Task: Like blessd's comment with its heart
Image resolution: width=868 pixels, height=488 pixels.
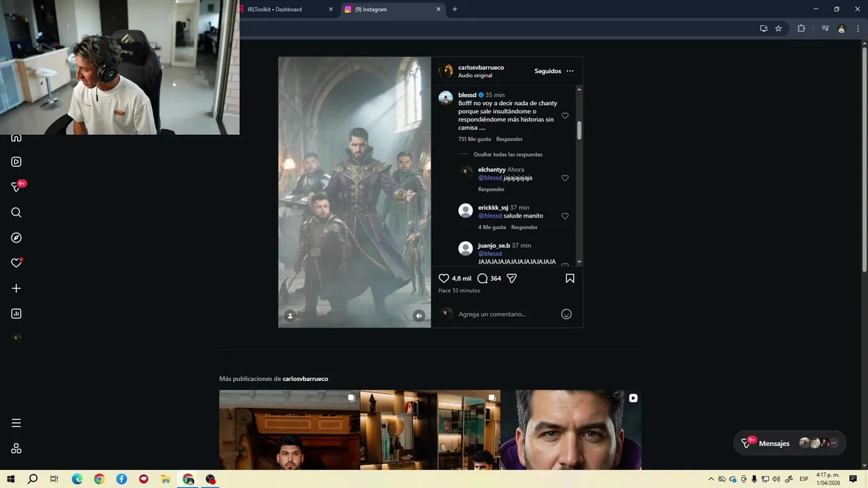Action: coord(565,116)
